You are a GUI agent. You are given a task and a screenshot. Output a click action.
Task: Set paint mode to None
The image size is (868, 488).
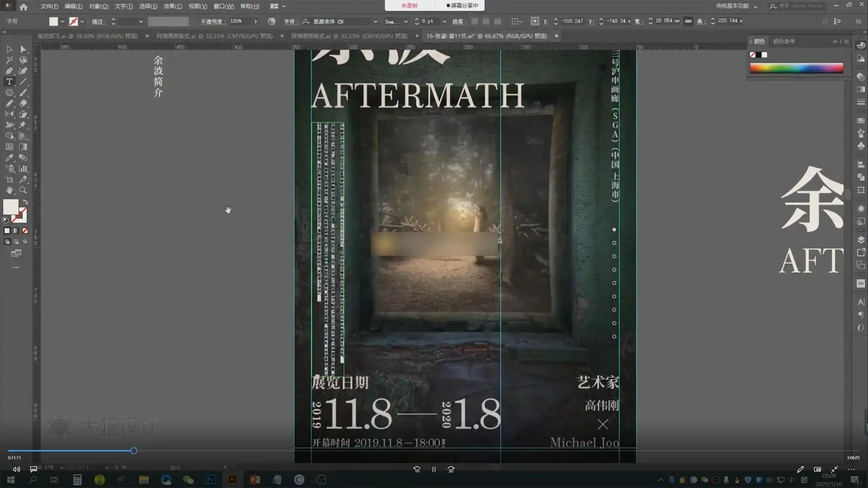pos(25,231)
